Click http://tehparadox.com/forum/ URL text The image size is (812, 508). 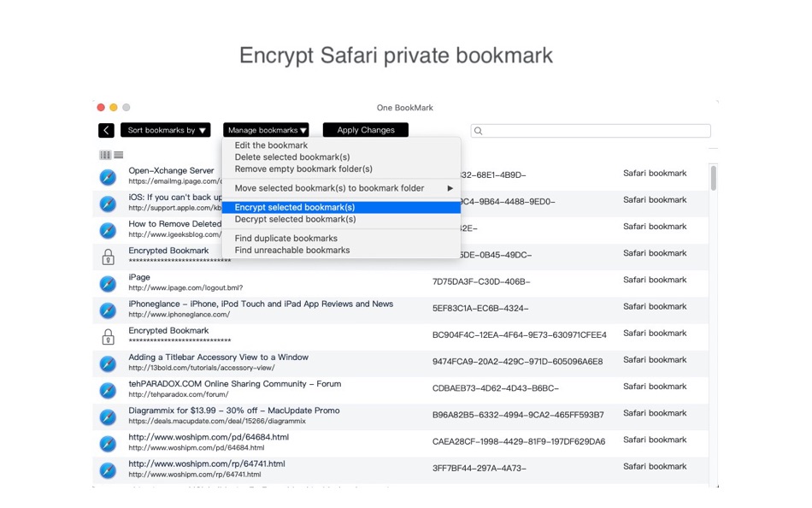tap(178, 394)
